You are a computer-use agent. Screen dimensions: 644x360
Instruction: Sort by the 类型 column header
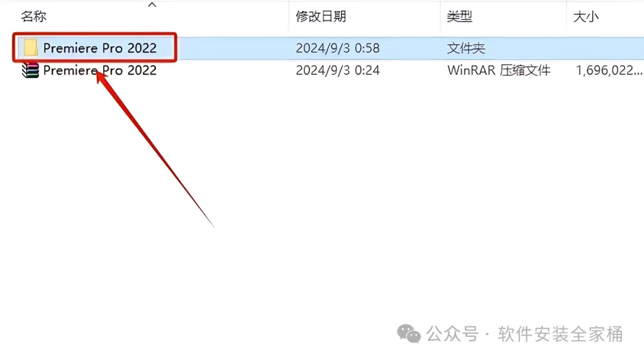click(460, 17)
